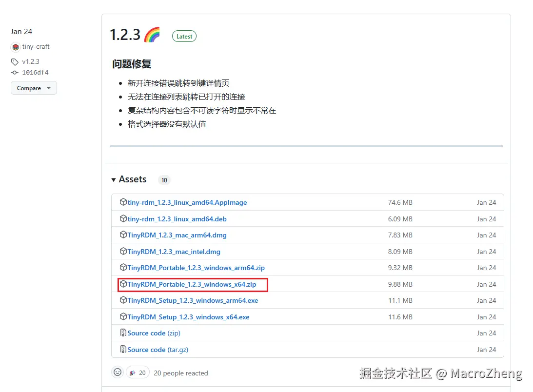This screenshot has height=392, width=533.
Task: Click the 9.88 MB file size
Action: [x=400, y=284]
